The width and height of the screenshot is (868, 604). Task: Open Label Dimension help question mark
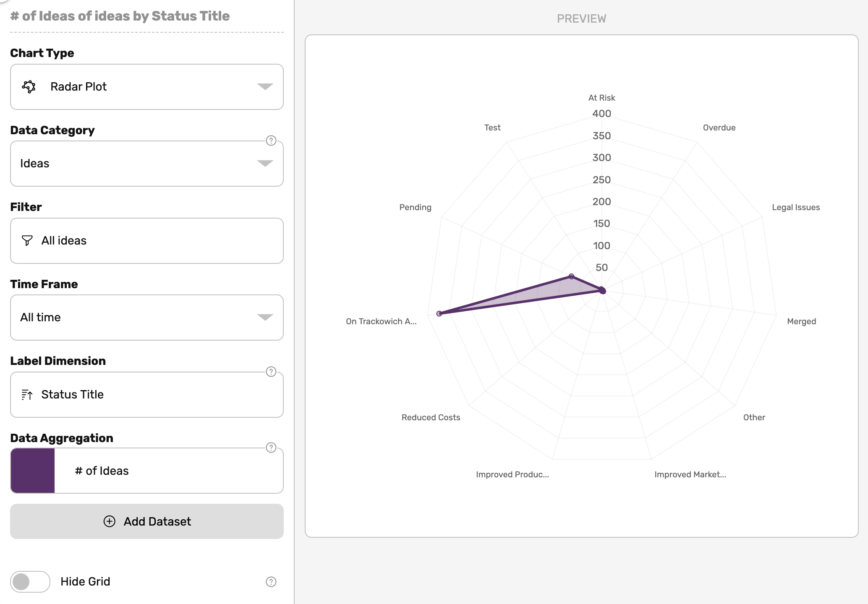point(271,372)
